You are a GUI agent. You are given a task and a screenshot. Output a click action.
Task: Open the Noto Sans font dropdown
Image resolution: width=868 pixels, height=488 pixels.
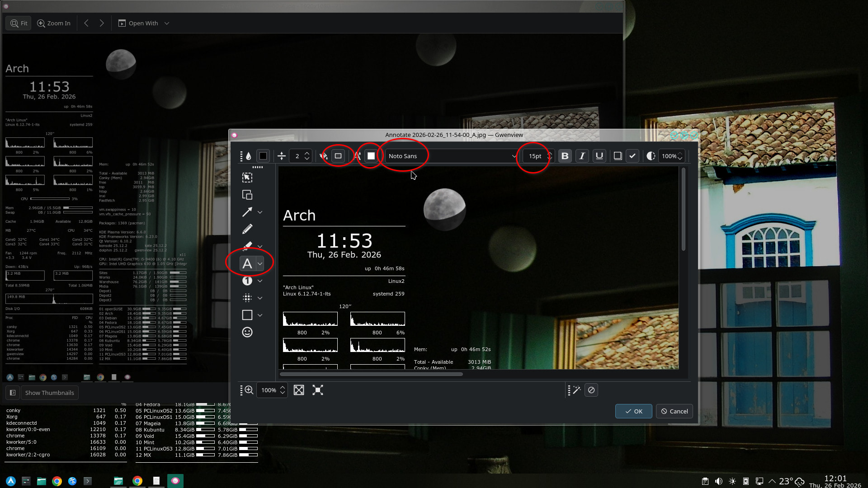point(451,156)
